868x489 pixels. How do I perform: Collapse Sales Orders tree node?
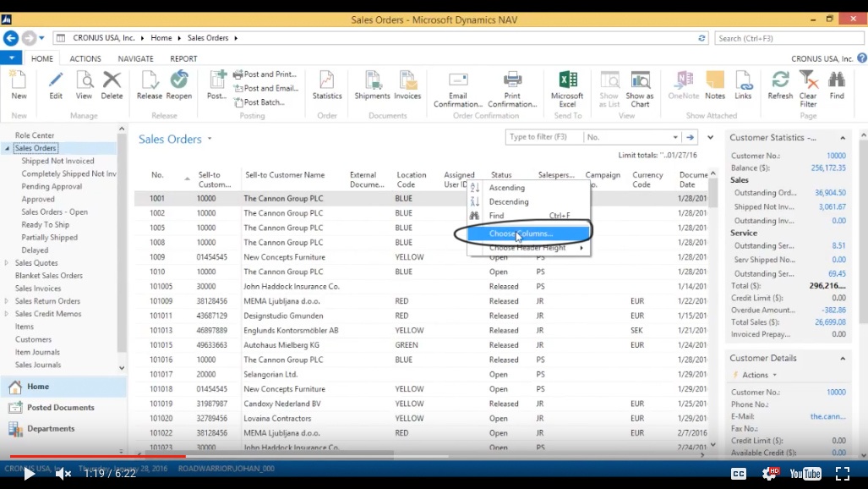[7, 148]
